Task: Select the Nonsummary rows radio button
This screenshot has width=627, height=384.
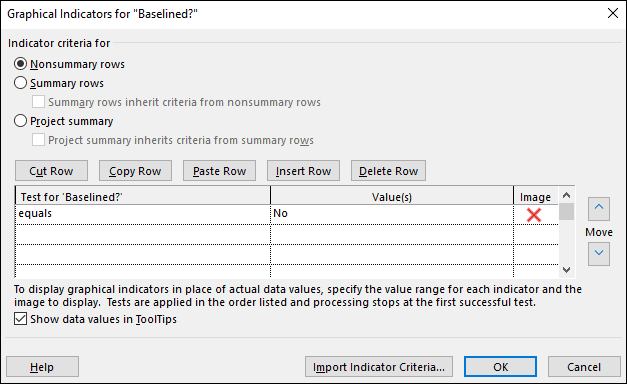Action: [x=20, y=64]
